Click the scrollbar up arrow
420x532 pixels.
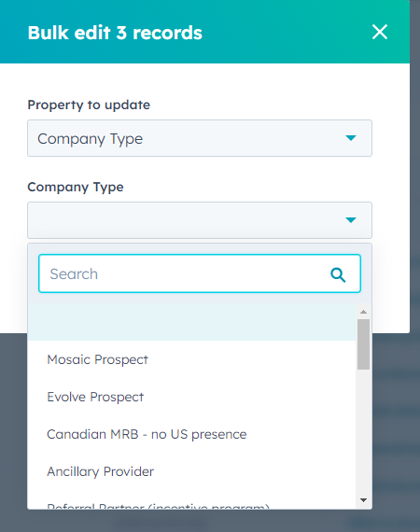pos(364,312)
